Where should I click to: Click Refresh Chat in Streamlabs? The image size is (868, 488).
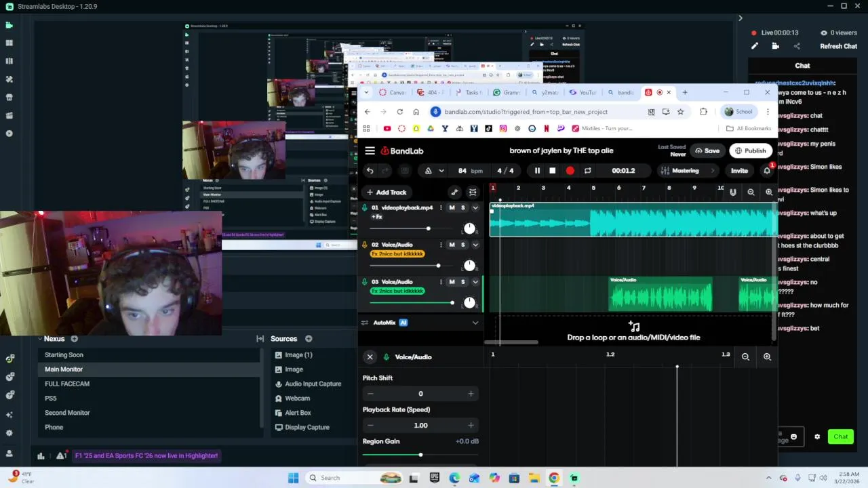(x=838, y=46)
